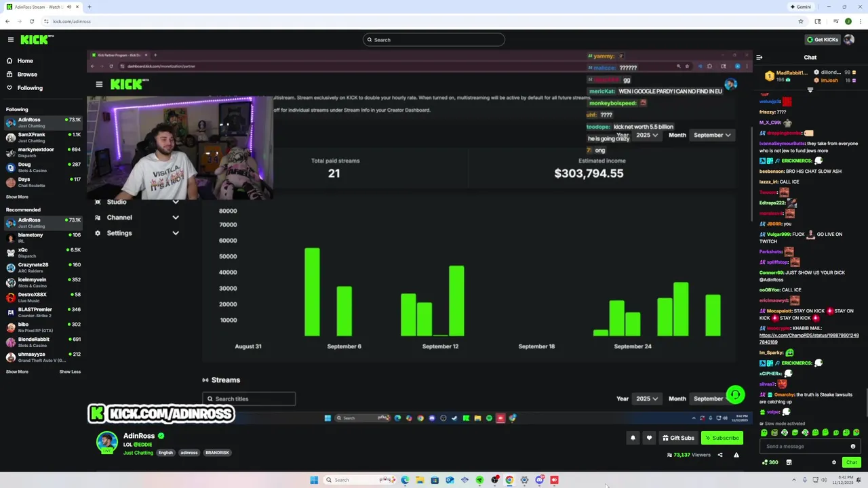Toggle follow heart for AdinRoss

tap(649, 438)
